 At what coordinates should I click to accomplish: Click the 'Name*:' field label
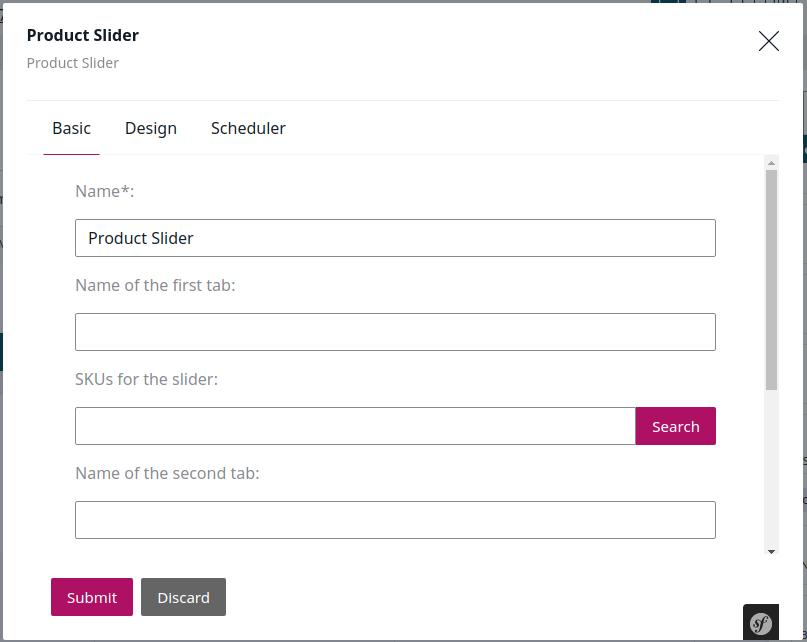point(104,191)
